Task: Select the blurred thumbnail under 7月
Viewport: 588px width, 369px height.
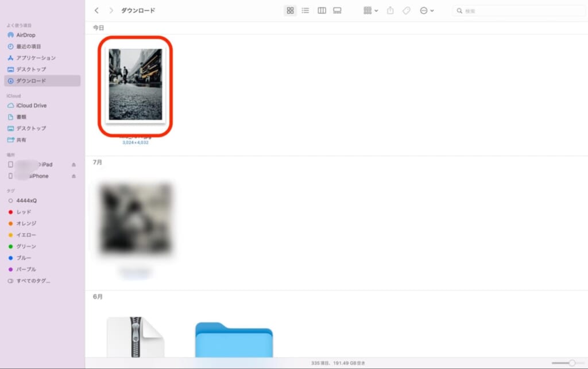Action: 136,219
